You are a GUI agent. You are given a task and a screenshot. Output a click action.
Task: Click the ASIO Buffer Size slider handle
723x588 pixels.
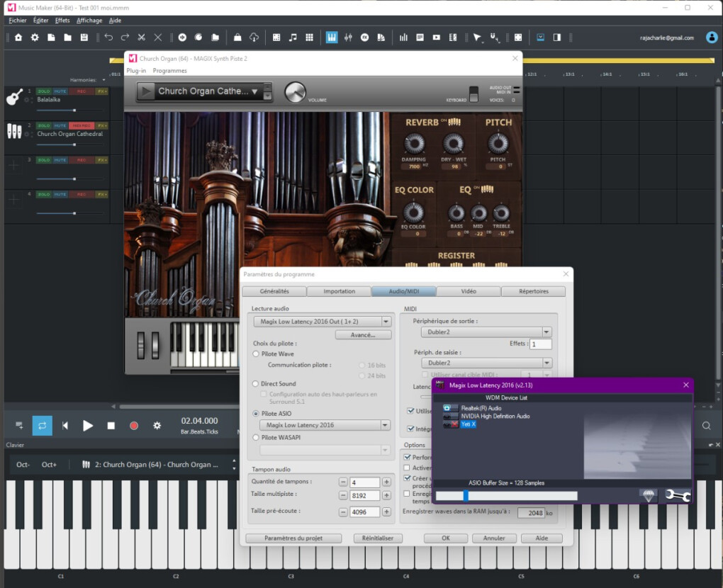[x=466, y=495]
